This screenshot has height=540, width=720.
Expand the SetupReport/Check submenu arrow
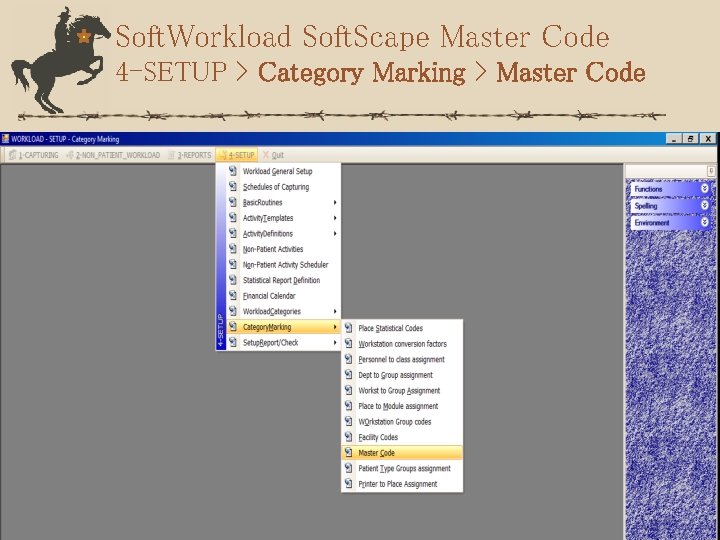[x=335, y=343]
